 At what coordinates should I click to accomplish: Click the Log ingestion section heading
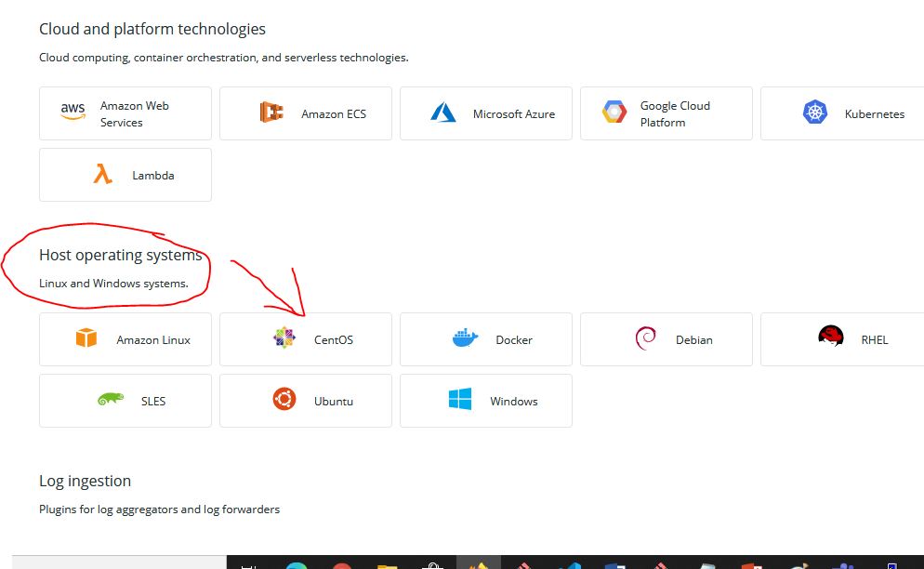(85, 481)
